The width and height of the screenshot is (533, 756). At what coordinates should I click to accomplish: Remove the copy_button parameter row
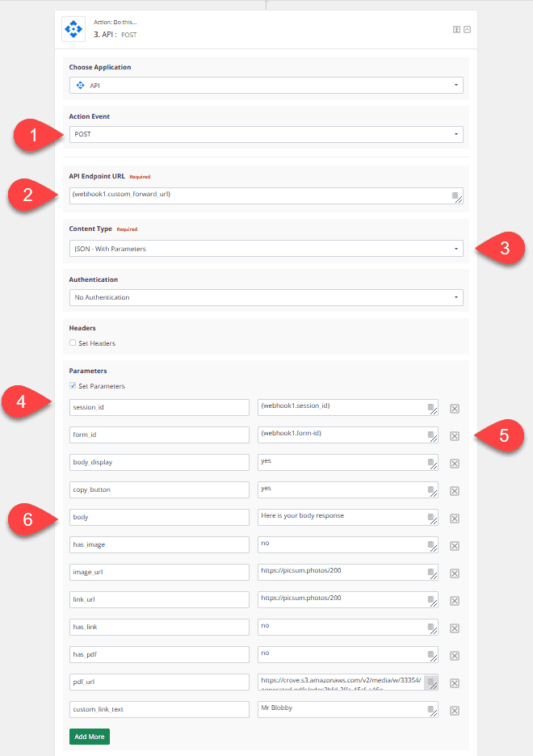click(455, 491)
